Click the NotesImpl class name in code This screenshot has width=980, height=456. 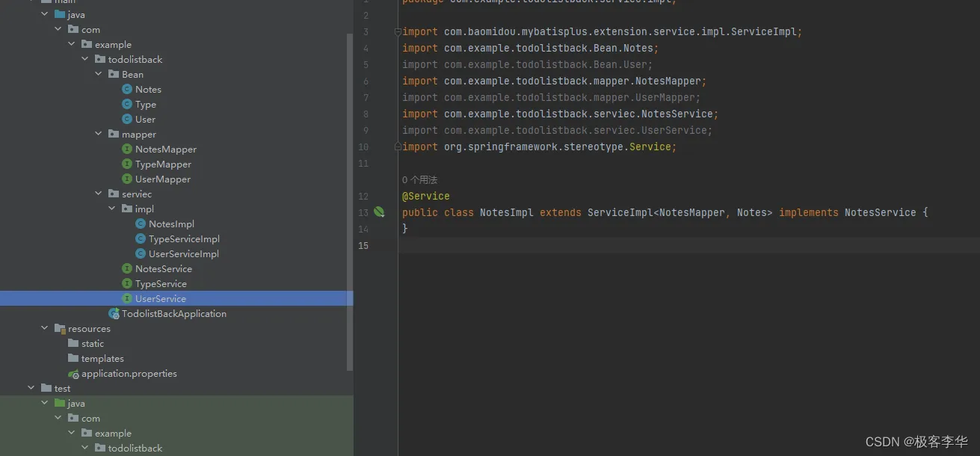[x=507, y=212]
